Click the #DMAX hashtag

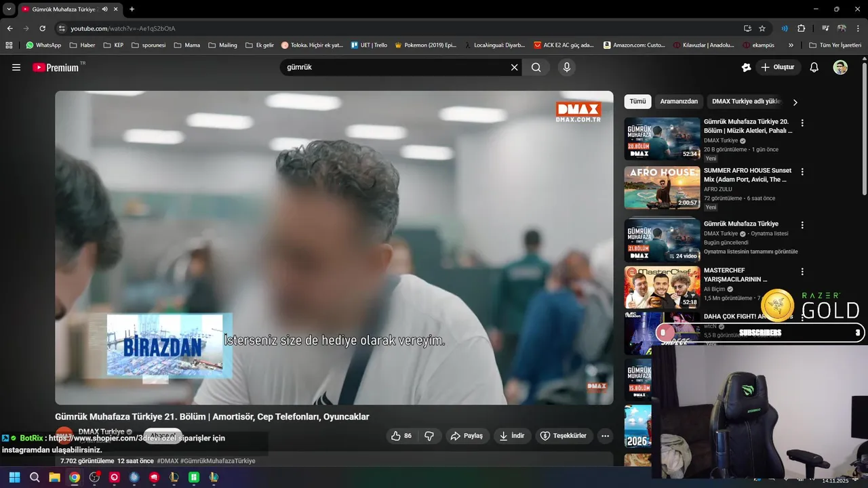pyautogui.click(x=167, y=461)
